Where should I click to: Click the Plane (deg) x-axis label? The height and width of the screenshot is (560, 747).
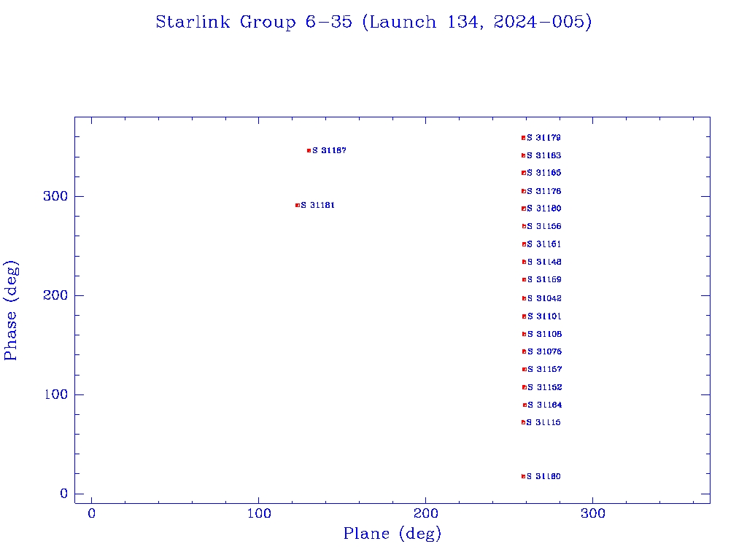click(392, 534)
